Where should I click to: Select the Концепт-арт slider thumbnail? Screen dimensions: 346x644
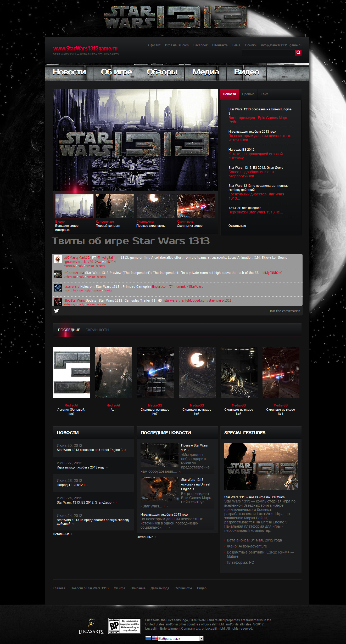pyautogui.click(x=115, y=206)
